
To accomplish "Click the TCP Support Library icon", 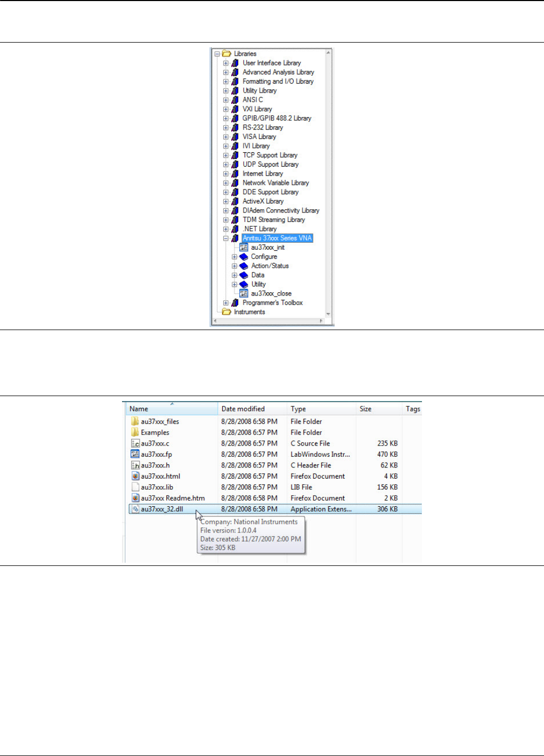I will tap(235, 155).
